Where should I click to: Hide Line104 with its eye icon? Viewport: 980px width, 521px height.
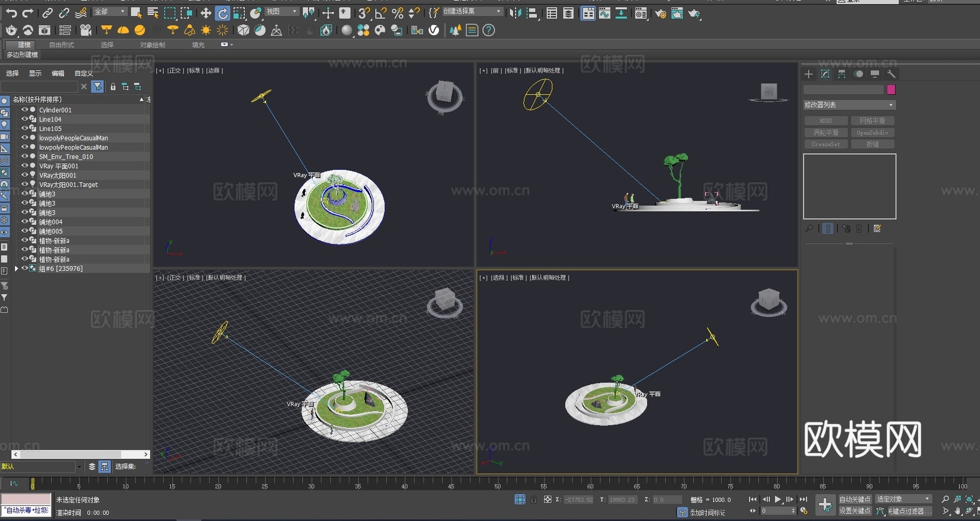pos(24,119)
